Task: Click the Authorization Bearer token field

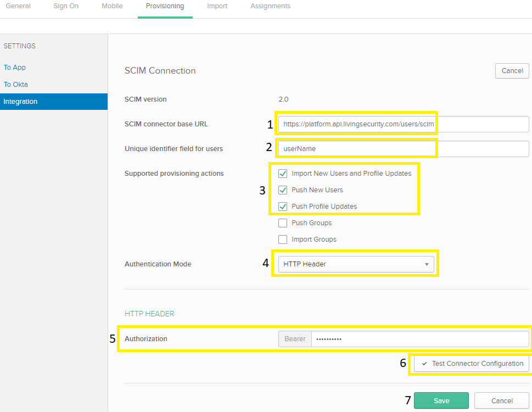Action: click(420, 339)
